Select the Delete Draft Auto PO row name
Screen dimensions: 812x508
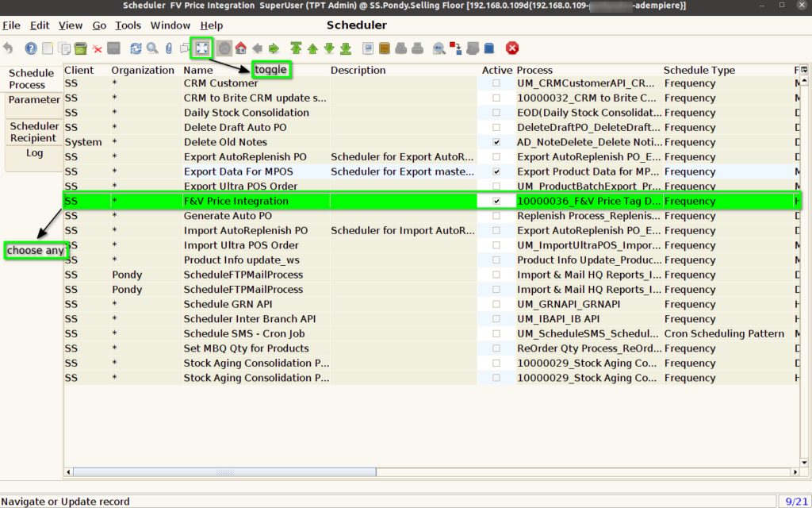pyautogui.click(x=235, y=128)
